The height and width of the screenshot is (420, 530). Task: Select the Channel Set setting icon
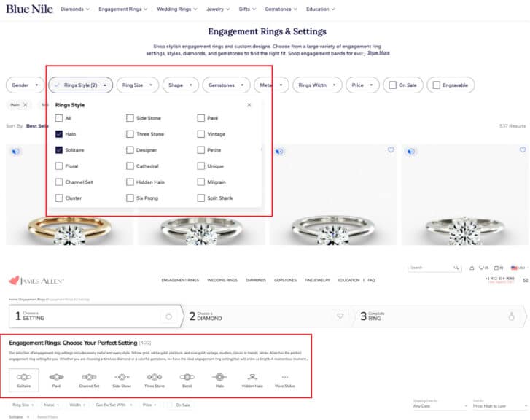click(89, 380)
